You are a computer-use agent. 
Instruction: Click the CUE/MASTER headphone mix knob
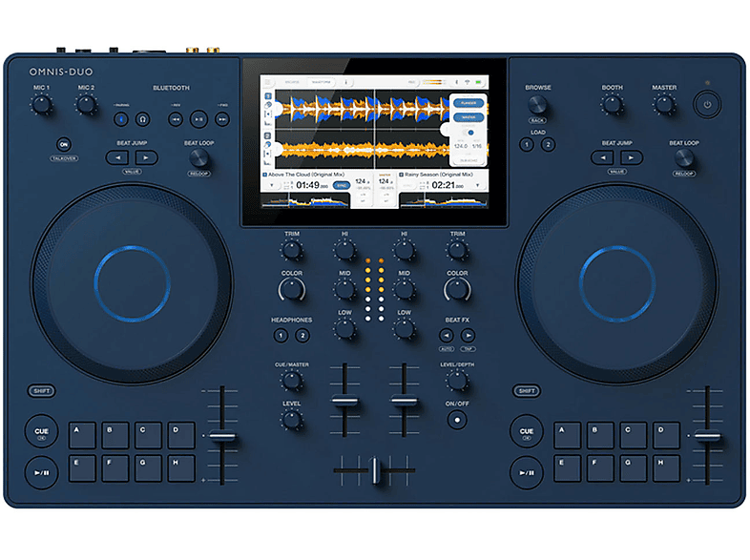pos(291,381)
